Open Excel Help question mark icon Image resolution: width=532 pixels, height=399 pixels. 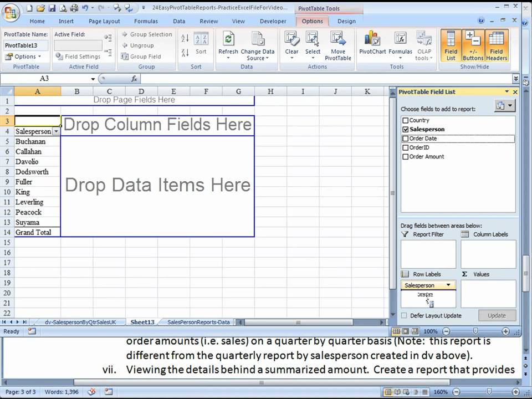(481, 21)
